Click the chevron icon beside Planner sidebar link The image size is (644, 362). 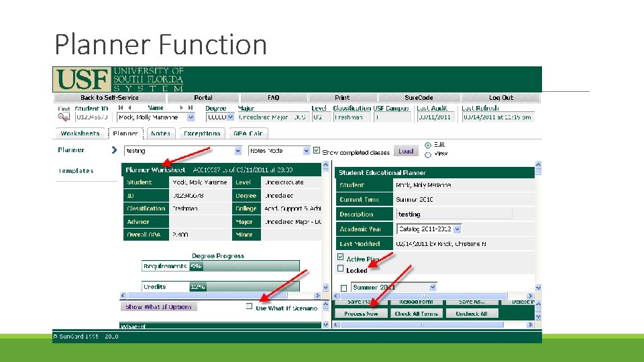114,149
